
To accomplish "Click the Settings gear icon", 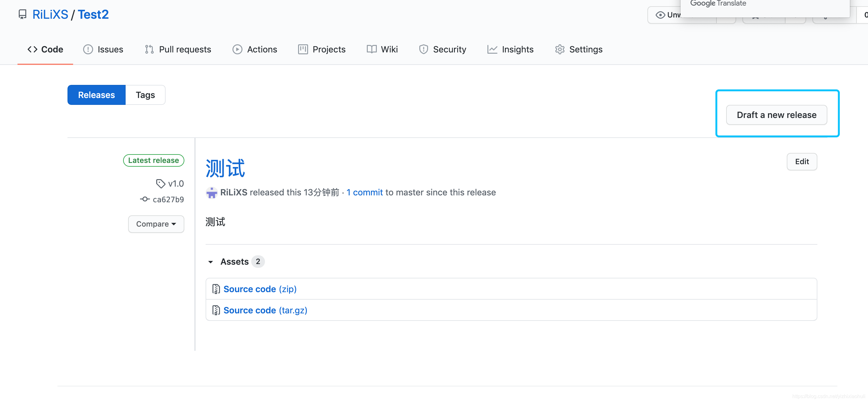I will (560, 50).
